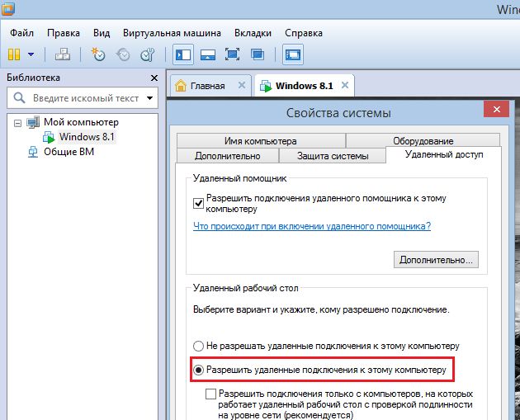Take a snapshot of the VM
Viewport: 520px width, 420px height.
(98, 54)
